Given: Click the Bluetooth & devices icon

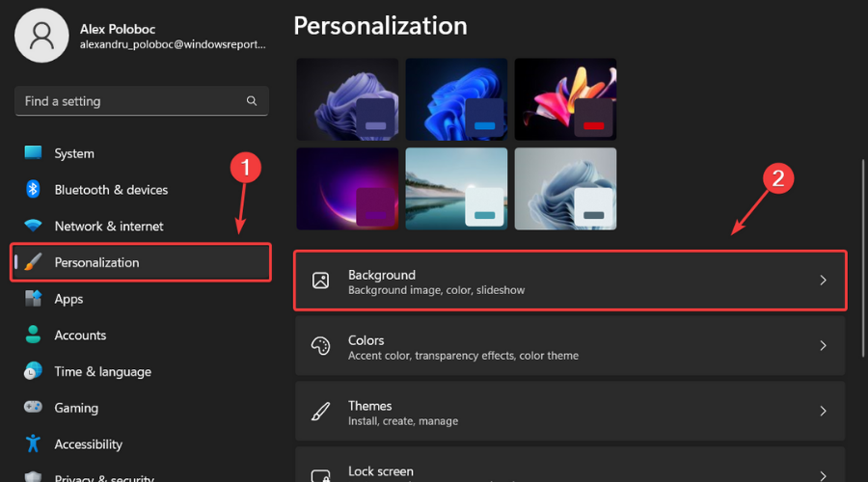Looking at the screenshot, I should (34, 190).
